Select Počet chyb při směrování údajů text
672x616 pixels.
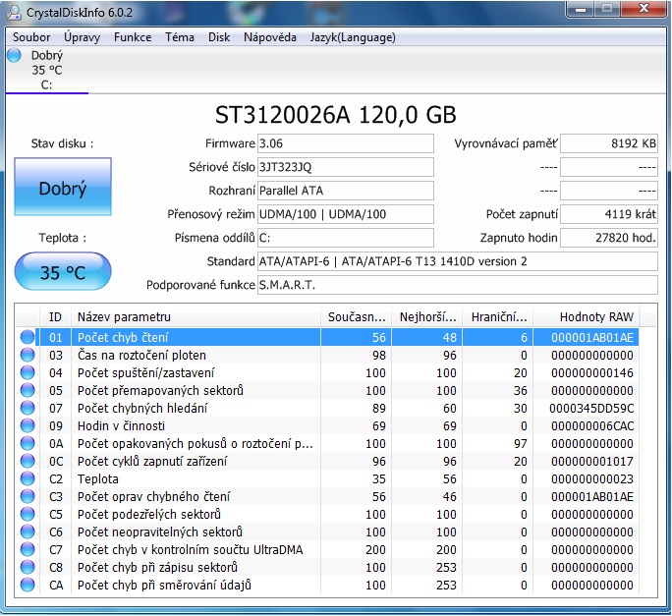pos(164,585)
